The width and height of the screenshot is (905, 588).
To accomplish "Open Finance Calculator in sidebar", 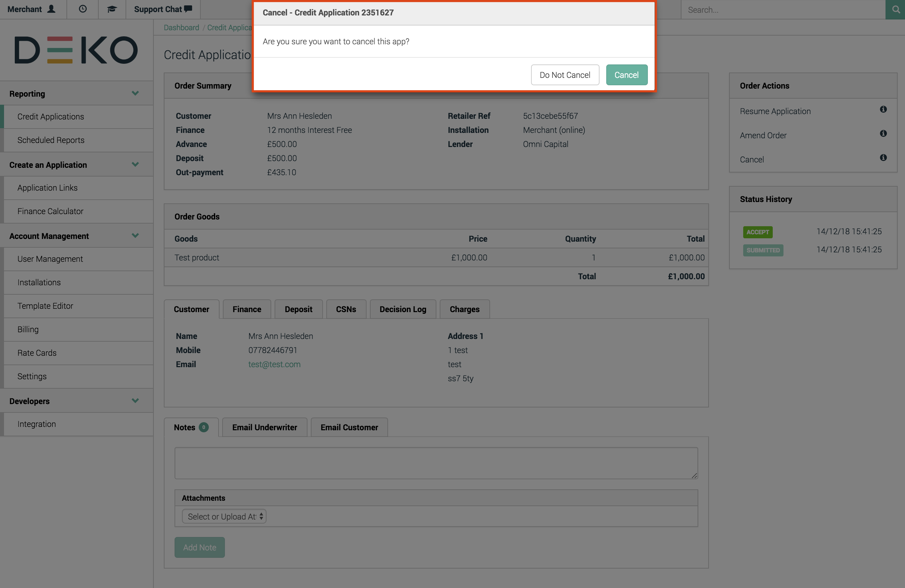I will coord(50,211).
